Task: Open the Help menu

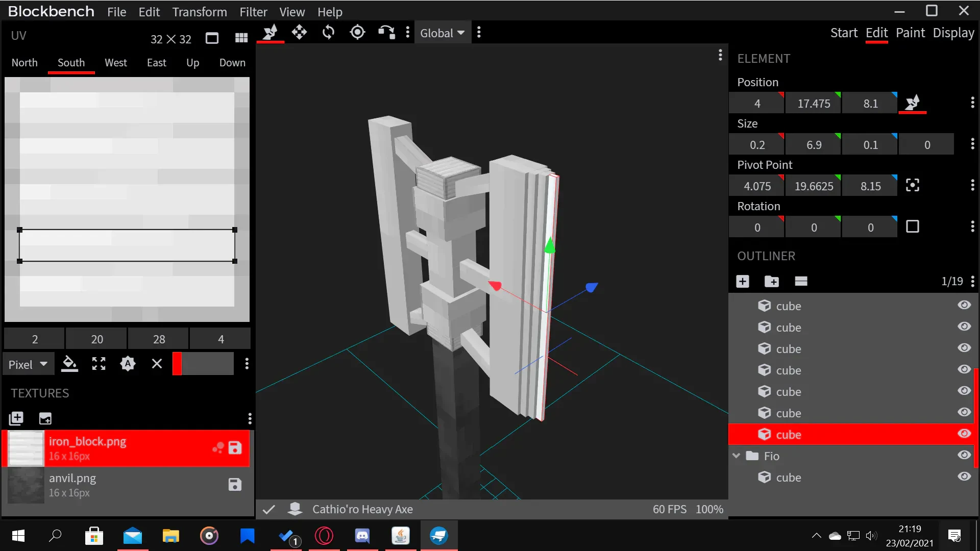Action: (x=330, y=12)
